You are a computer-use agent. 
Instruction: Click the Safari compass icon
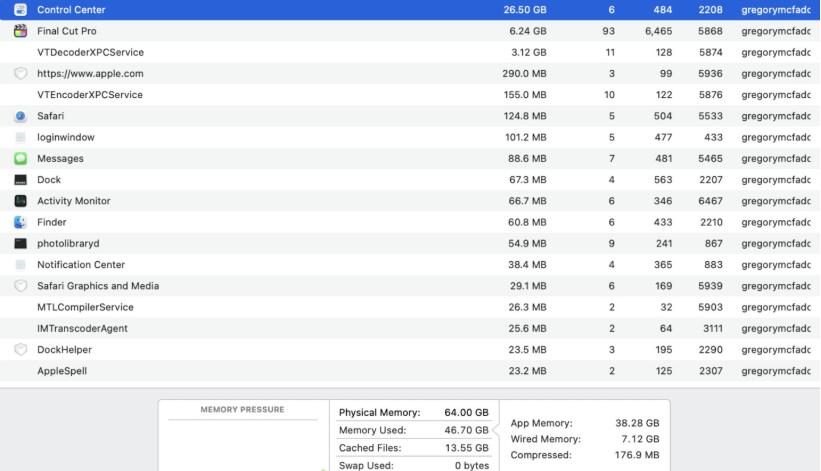click(20, 116)
